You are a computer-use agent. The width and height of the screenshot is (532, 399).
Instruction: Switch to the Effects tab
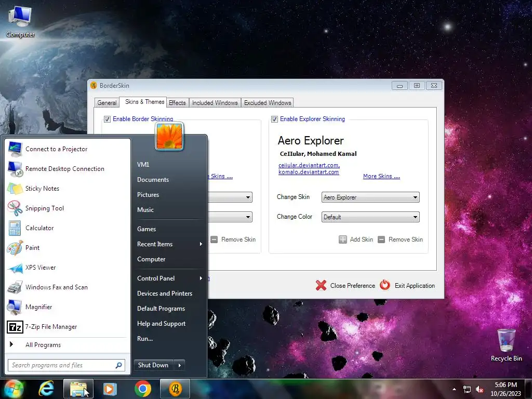tap(177, 103)
